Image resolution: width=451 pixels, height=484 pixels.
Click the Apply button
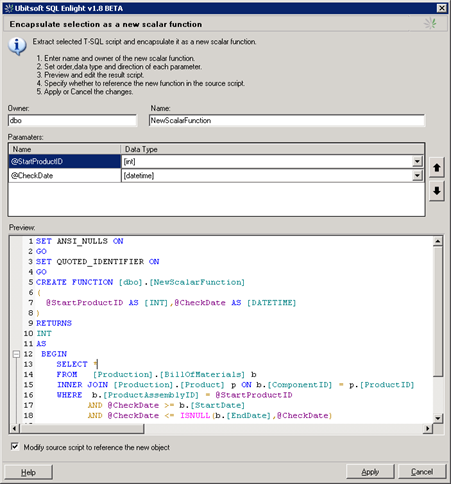(370, 472)
